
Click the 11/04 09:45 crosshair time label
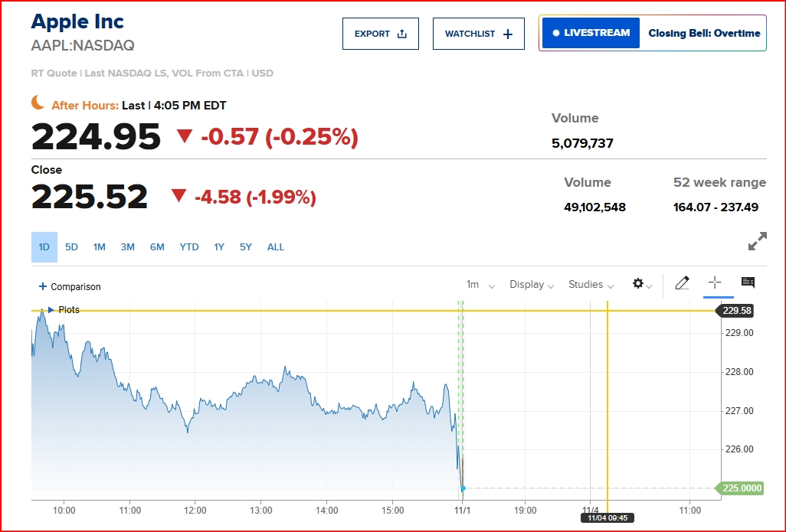pos(607,518)
